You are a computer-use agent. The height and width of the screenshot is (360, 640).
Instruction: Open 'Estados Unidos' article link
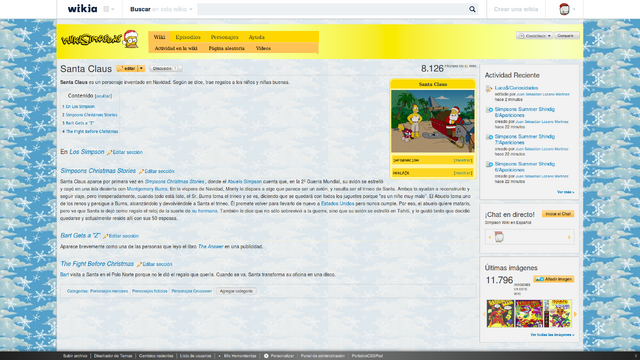[338, 204]
